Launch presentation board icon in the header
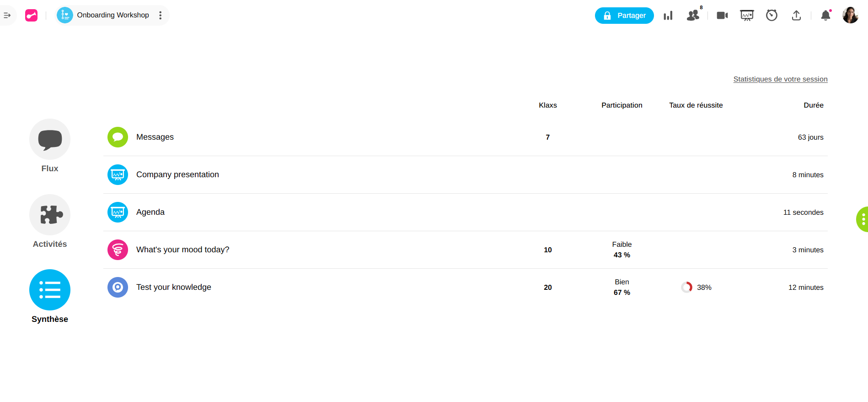Viewport: 868px width, 402px height. [747, 16]
